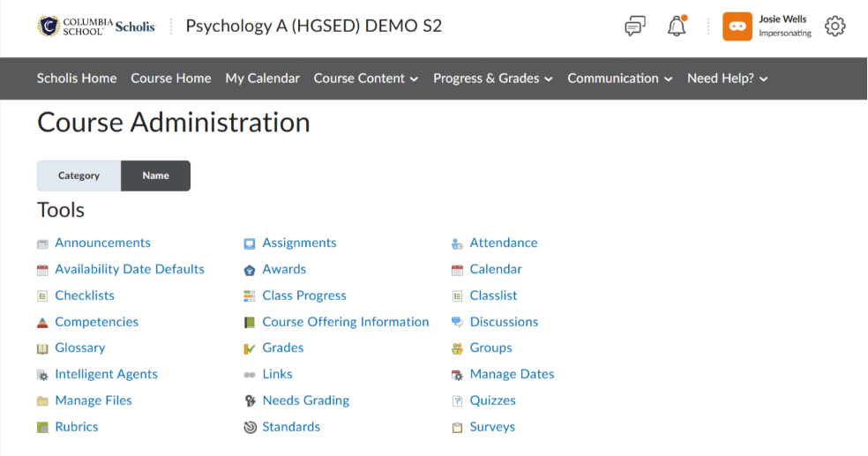Click the Groups people icon
The image size is (868, 456).
pyautogui.click(x=457, y=348)
